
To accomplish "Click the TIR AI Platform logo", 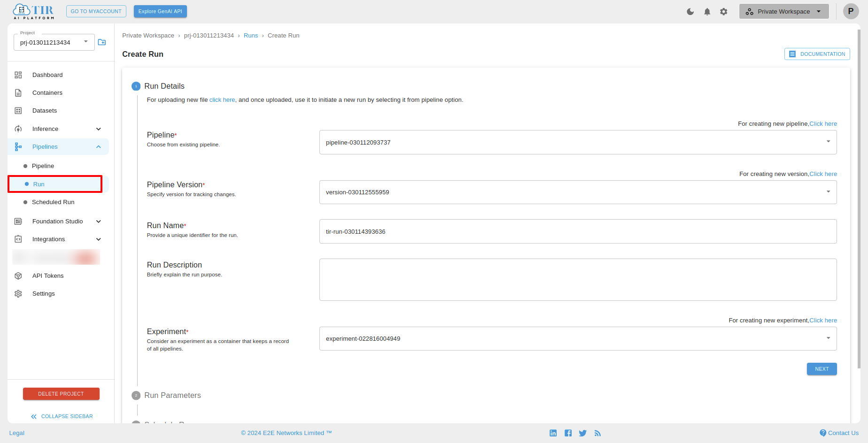I will coord(33,11).
